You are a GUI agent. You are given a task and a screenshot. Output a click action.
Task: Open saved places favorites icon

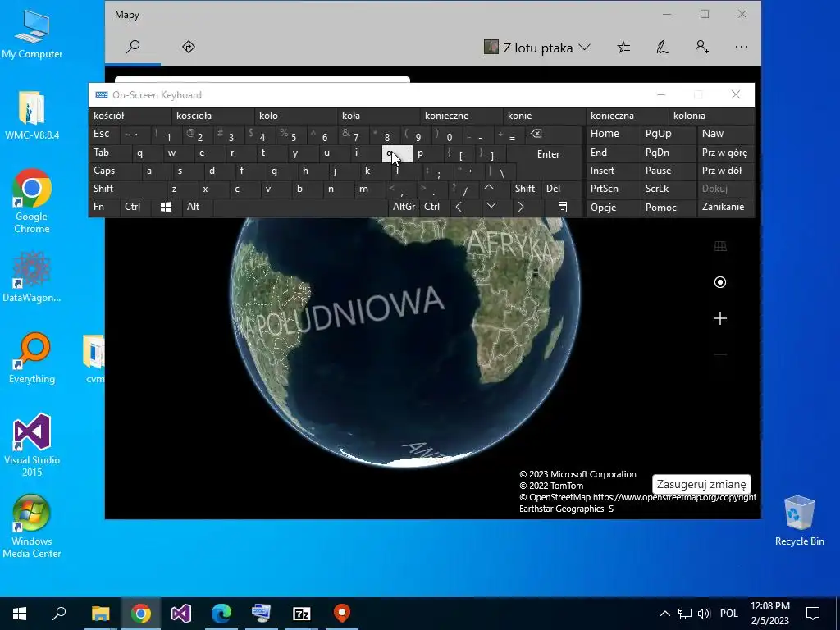(x=623, y=48)
